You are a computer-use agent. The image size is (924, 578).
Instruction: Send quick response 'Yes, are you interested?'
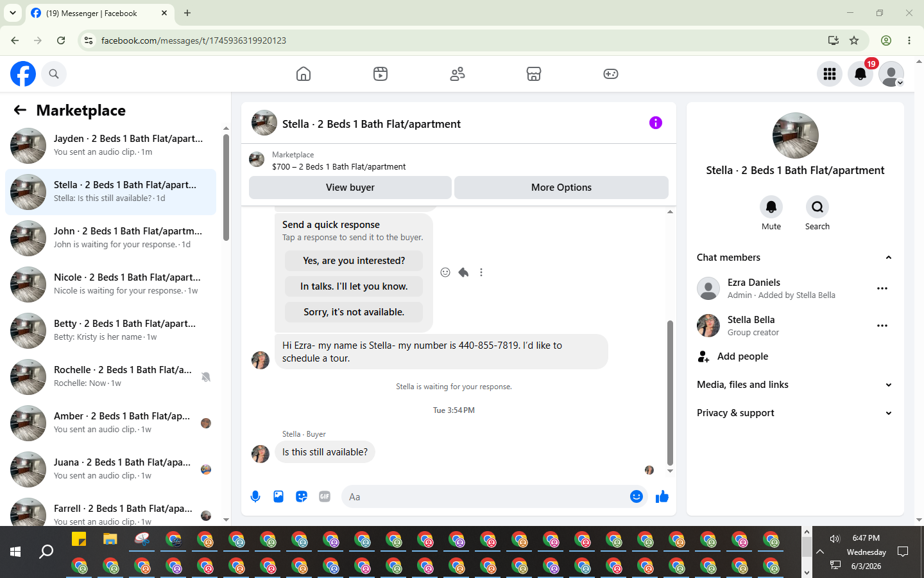[x=354, y=261]
